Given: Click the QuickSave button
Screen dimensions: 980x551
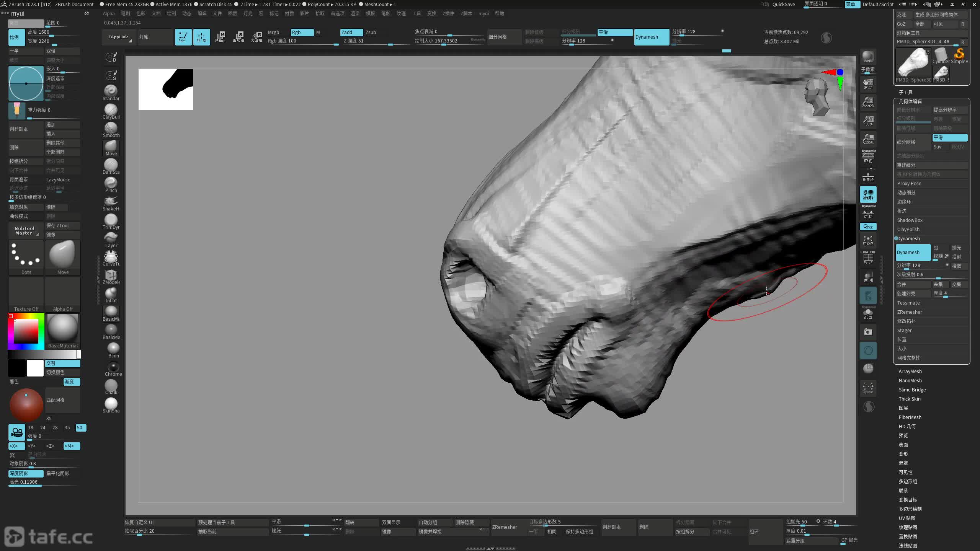Looking at the screenshot, I should pyautogui.click(x=783, y=5).
